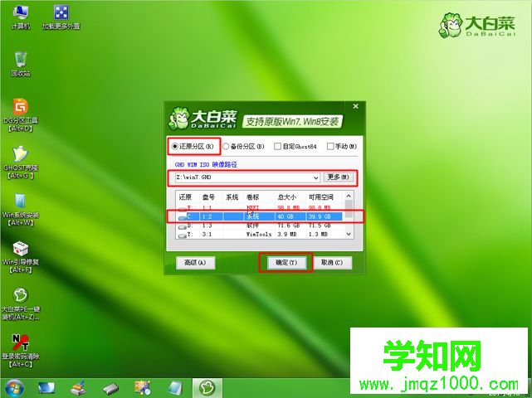Select the T: 3:1 WinTools partition row

pos(260,235)
